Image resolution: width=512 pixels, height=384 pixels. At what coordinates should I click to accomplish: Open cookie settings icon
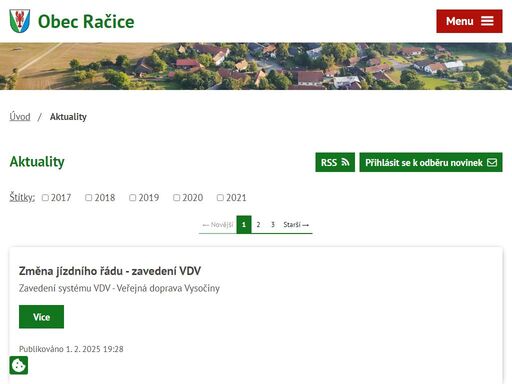click(x=19, y=365)
